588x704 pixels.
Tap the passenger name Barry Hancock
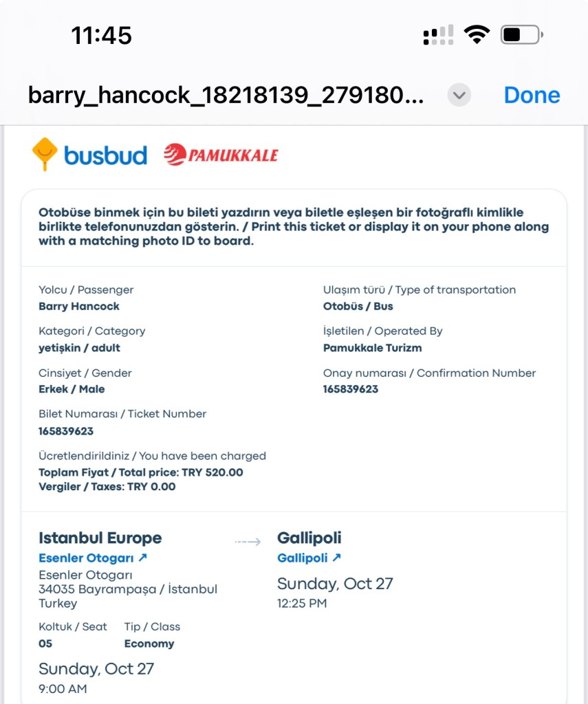click(79, 307)
